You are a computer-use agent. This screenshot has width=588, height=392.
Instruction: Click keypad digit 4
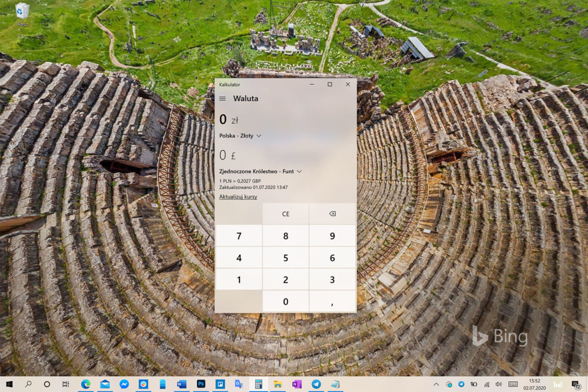pyautogui.click(x=239, y=258)
